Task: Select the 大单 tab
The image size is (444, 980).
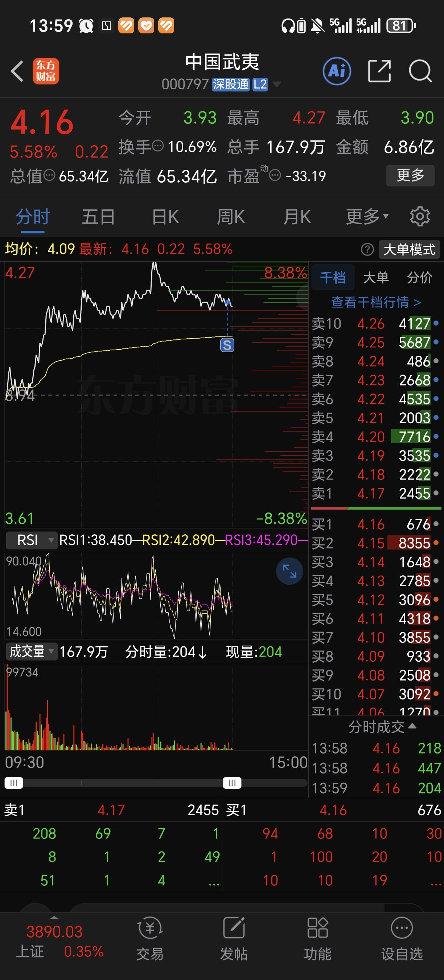Action: pyautogui.click(x=376, y=277)
